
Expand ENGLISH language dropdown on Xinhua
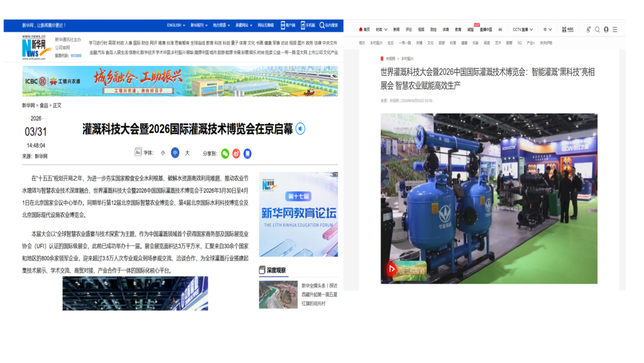176,25
